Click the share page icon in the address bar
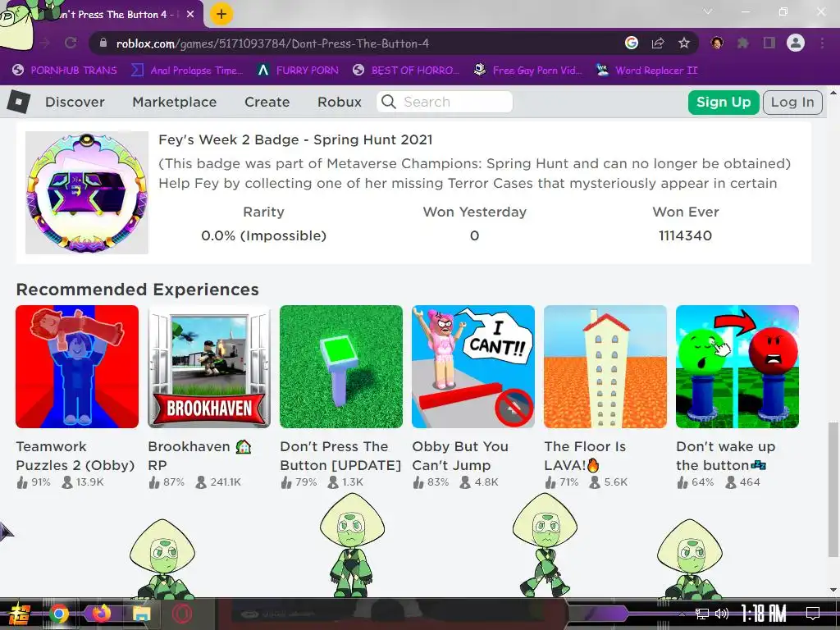The width and height of the screenshot is (840, 630). 658,43
